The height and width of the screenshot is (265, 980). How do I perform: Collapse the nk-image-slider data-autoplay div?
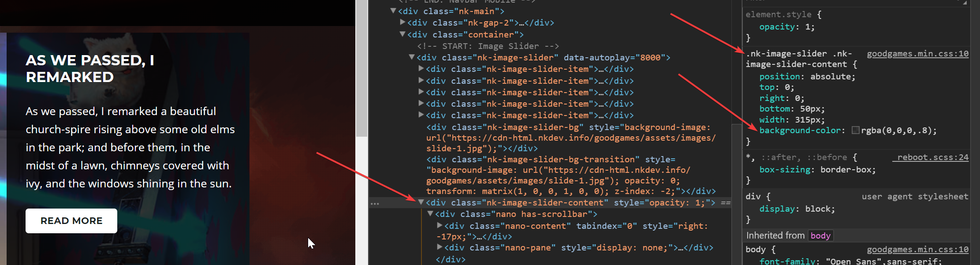click(x=412, y=57)
